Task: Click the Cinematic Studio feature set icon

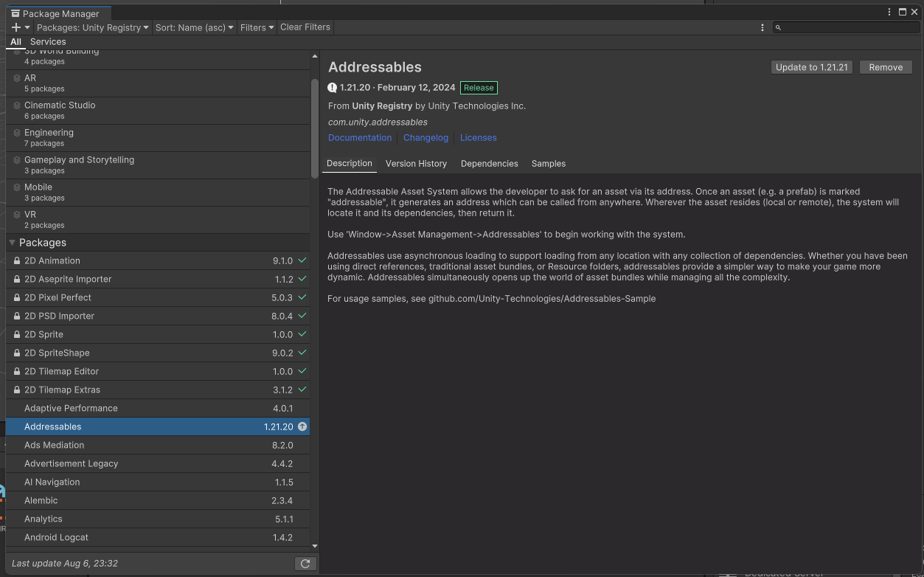Action: click(x=17, y=106)
